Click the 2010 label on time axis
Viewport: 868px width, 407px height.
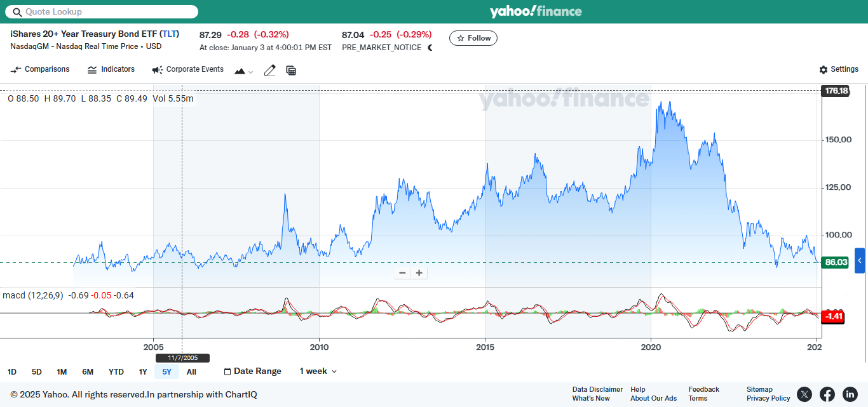pyautogui.click(x=319, y=347)
